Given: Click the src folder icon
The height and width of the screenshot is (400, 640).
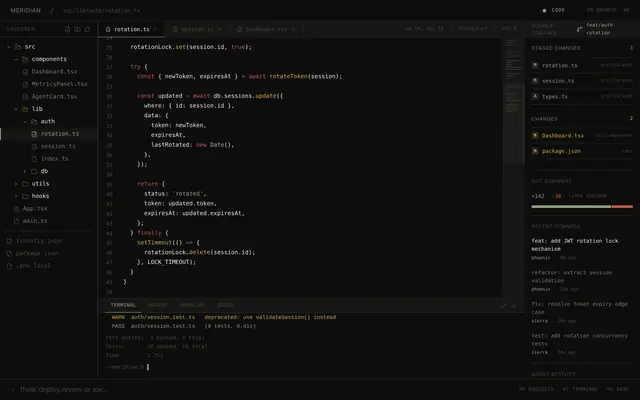Looking at the screenshot, I should click(18, 47).
